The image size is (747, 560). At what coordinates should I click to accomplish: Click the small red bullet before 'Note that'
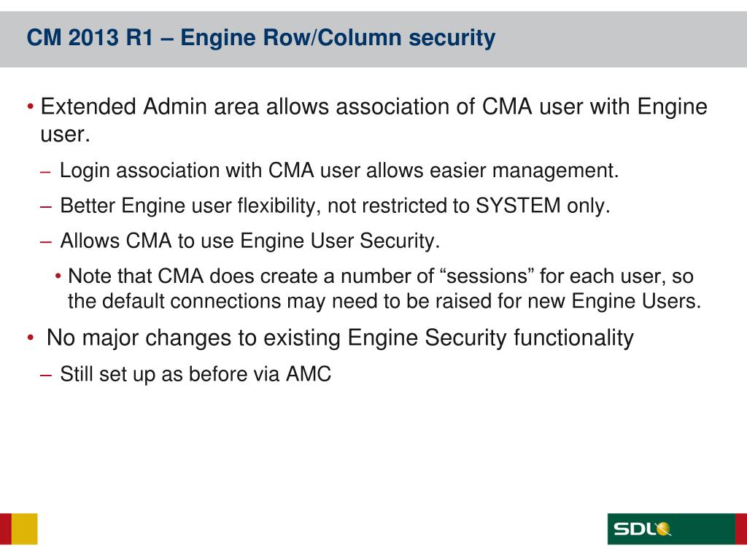click(58, 276)
